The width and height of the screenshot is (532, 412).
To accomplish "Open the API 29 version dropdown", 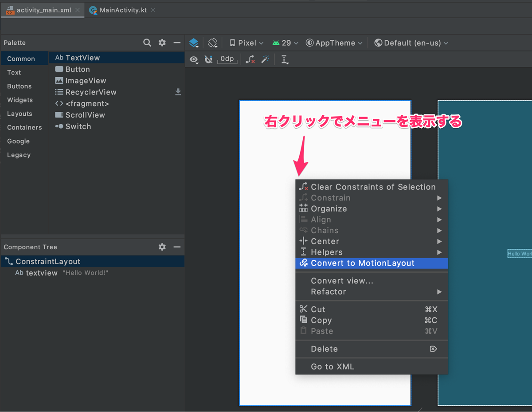I will [286, 43].
